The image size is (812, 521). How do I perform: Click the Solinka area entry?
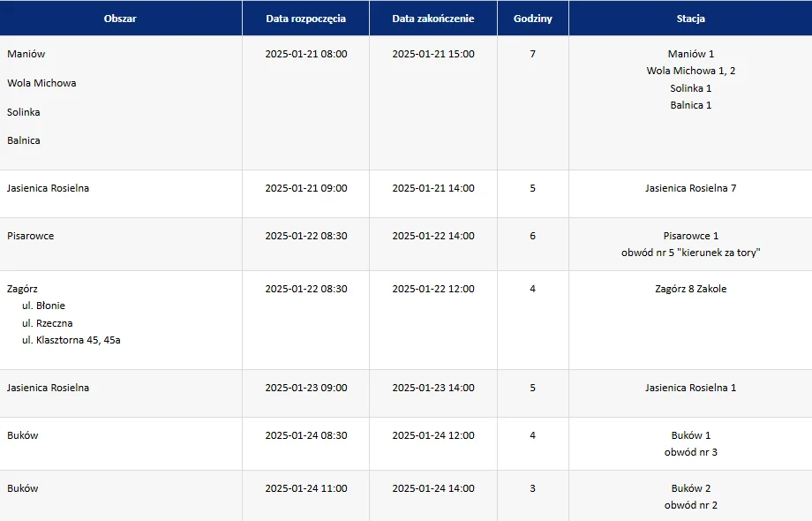tap(24, 112)
